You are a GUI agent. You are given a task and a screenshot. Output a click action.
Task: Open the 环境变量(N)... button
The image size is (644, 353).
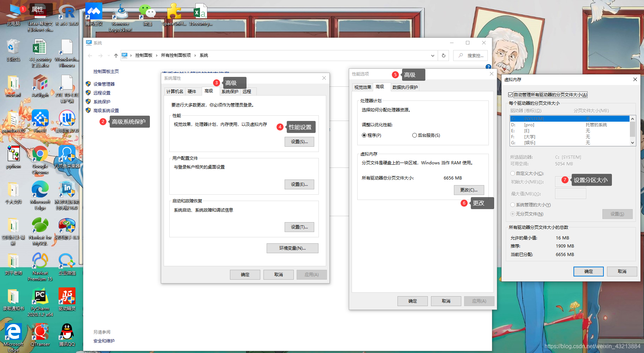click(x=292, y=248)
